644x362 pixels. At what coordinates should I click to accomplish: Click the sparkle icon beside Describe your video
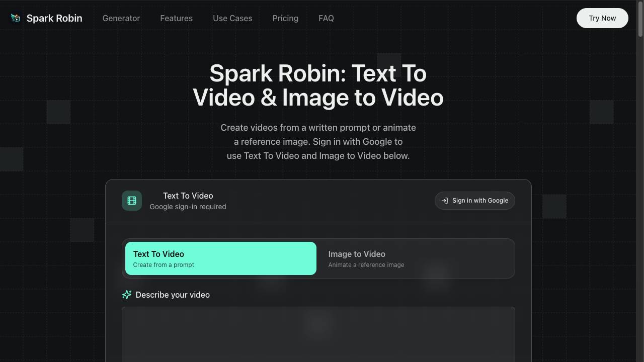click(x=127, y=295)
